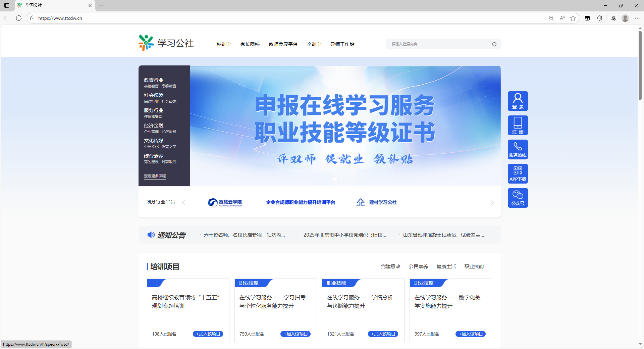Open a new browser tab
Image resolution: width=644 pixels, height=349 pixels.
[x=101, y=5]
